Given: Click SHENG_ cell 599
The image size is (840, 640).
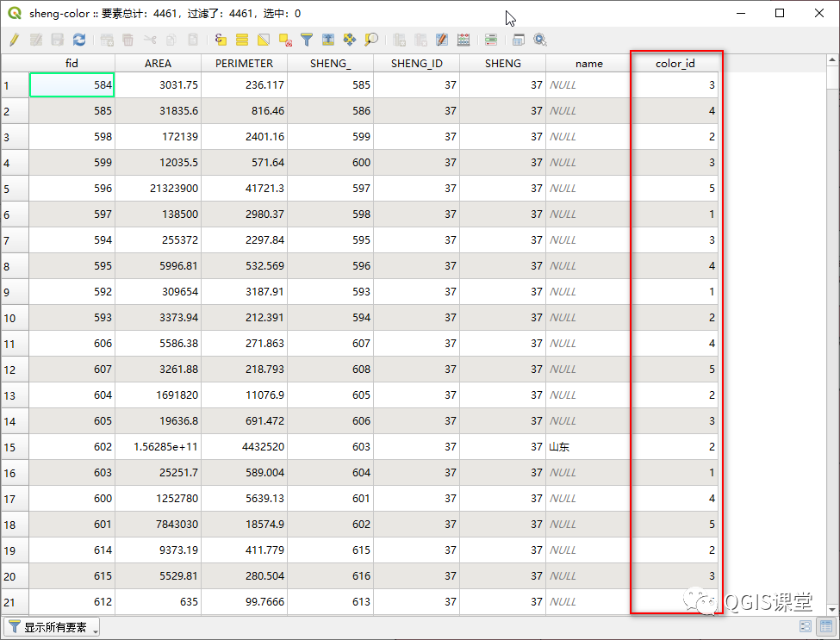Looking at the screenshot, I should pos(331,137).
